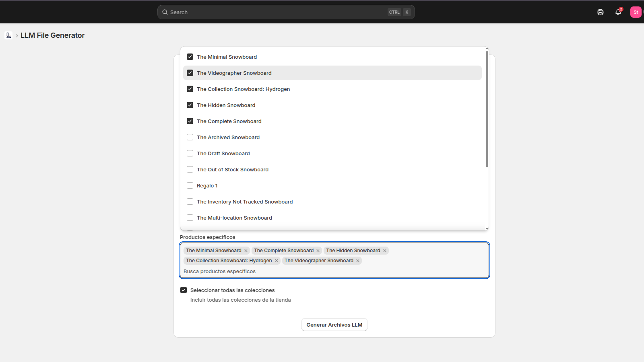Uncheck The Minimal Snowboard checkbox
644x362 pixels.
point(190,57)
